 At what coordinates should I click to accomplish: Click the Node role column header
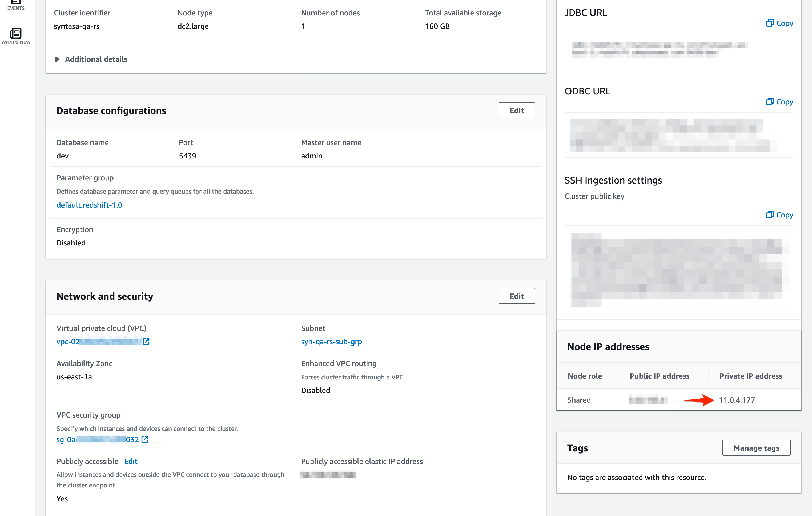click(585, 376)
